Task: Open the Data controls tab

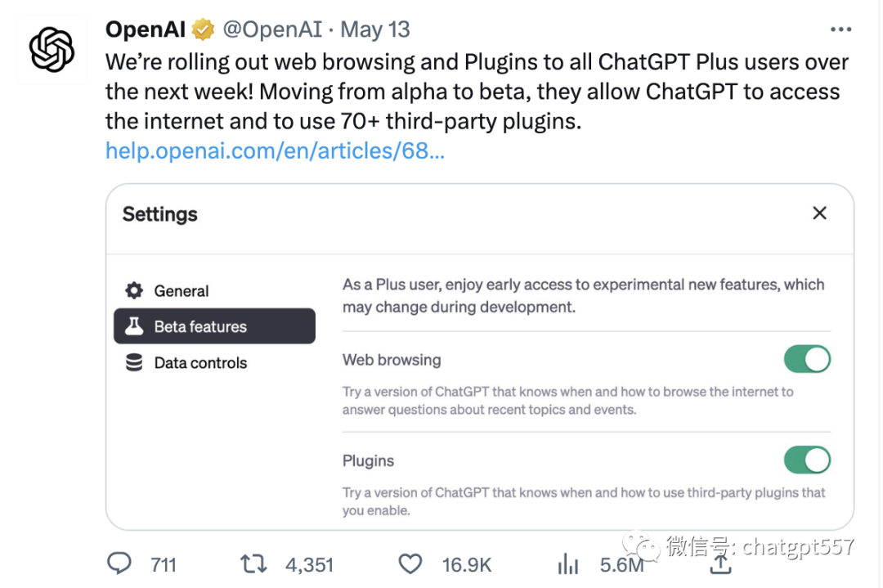Action: 200,363
